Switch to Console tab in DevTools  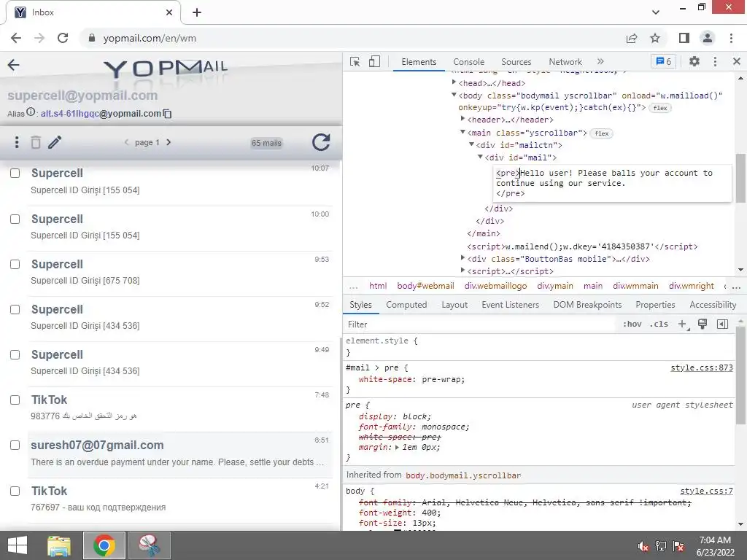(469, 62)
